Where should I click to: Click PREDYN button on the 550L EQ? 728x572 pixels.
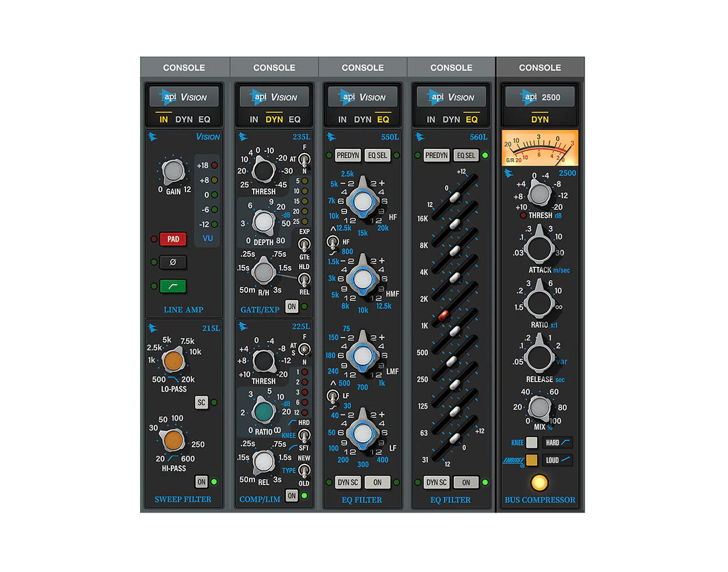(x=348, y=155)
